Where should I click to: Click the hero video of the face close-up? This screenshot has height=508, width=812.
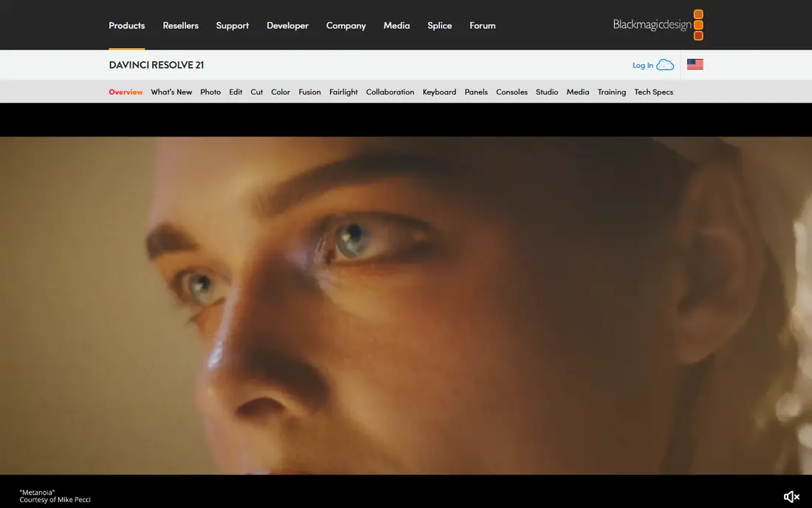(x=406, y=306)
